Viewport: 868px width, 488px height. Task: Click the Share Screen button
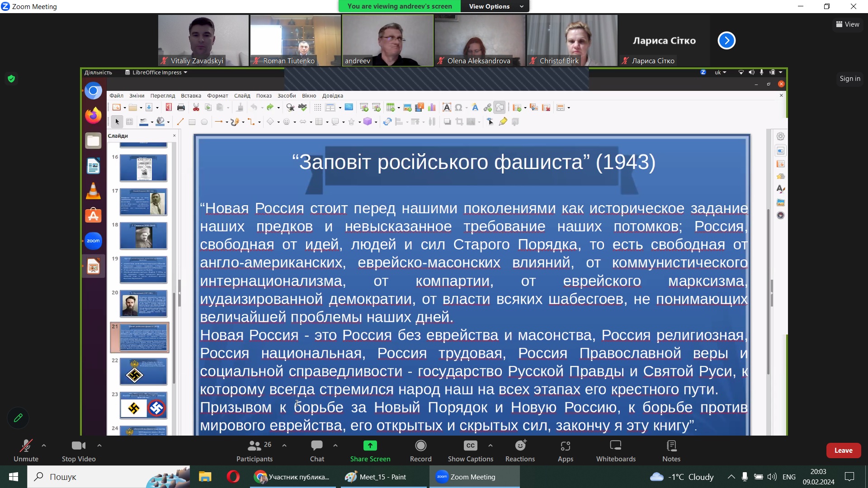pyautogui.click(x=370, y=450)
